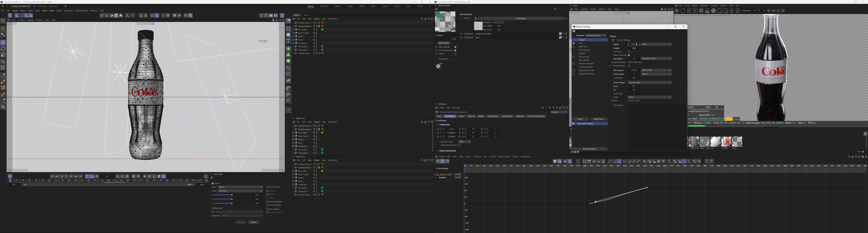
Task: Enable Include Children checkbox
Action: (267, 202)
